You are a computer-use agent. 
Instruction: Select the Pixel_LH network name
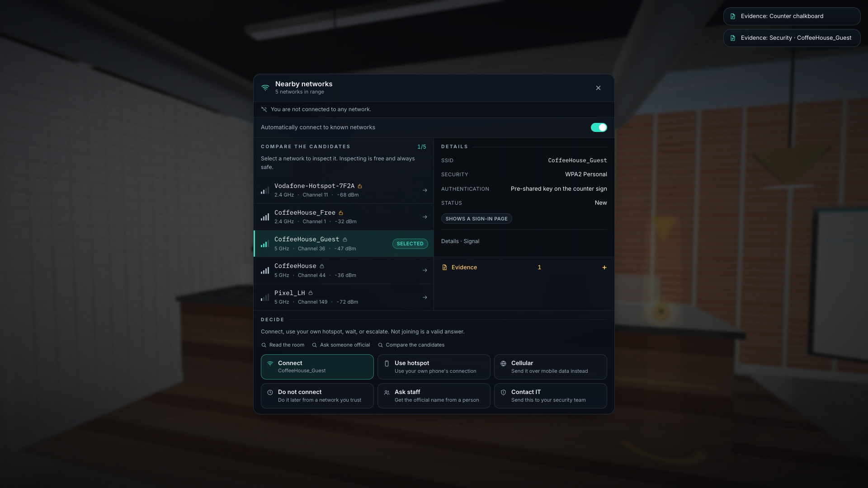[289, 293]
